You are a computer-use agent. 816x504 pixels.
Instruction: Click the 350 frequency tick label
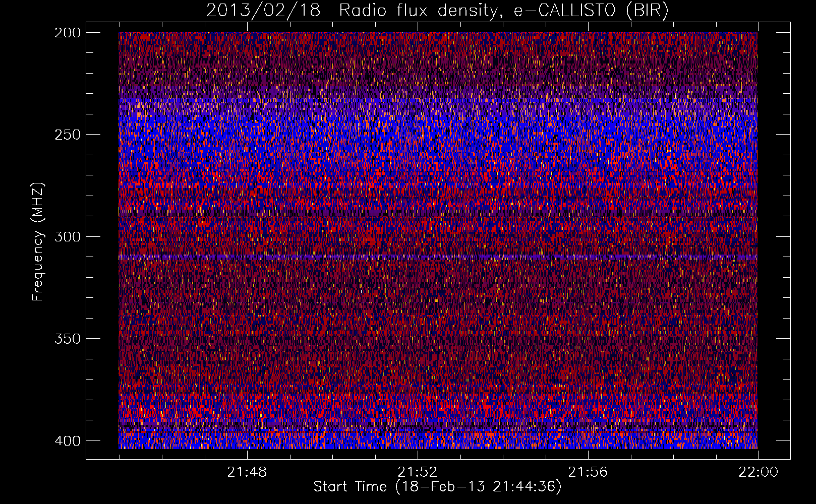click(67, 339)
